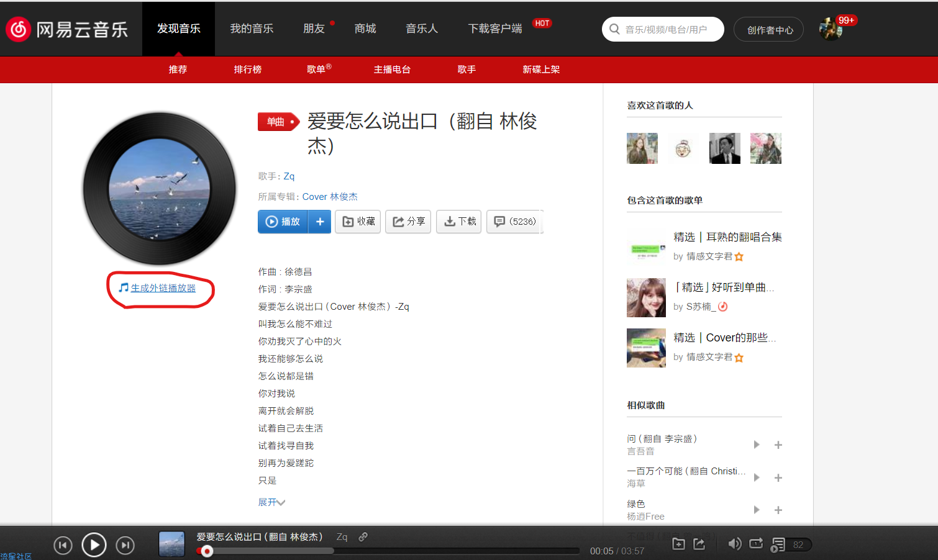Screen dimensions: 938x560
Task: Add song to playlist with plus button
Action: [319, 222]
